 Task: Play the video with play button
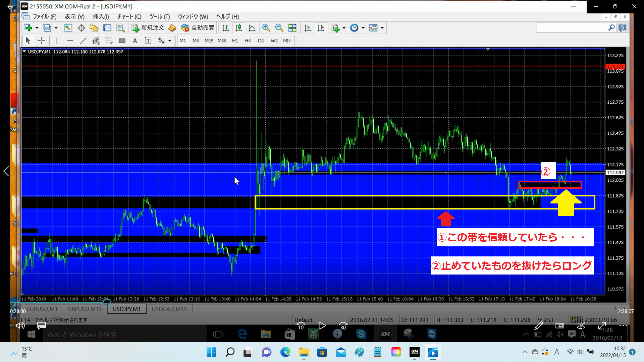(x=322, y=325)
